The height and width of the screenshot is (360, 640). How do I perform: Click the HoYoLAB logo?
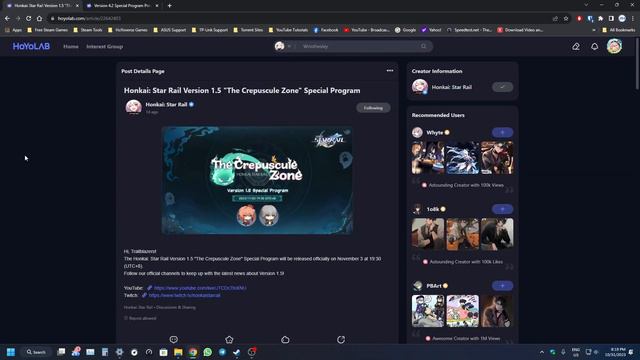click(31, 47)
